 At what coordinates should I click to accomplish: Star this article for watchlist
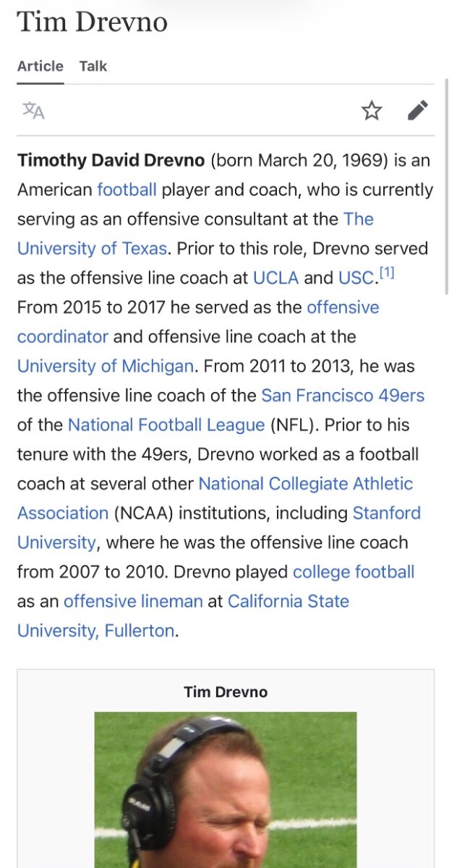372,111
